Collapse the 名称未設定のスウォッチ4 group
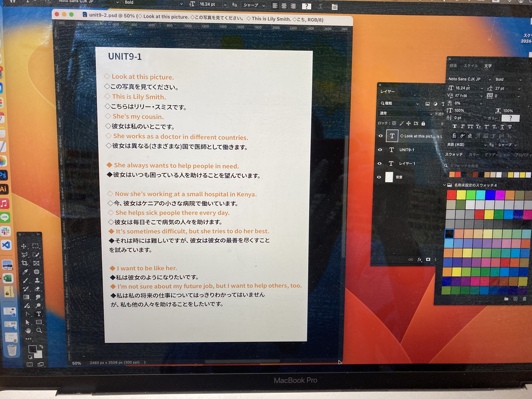This screenshot has height=399, width=532. (445, 185)
